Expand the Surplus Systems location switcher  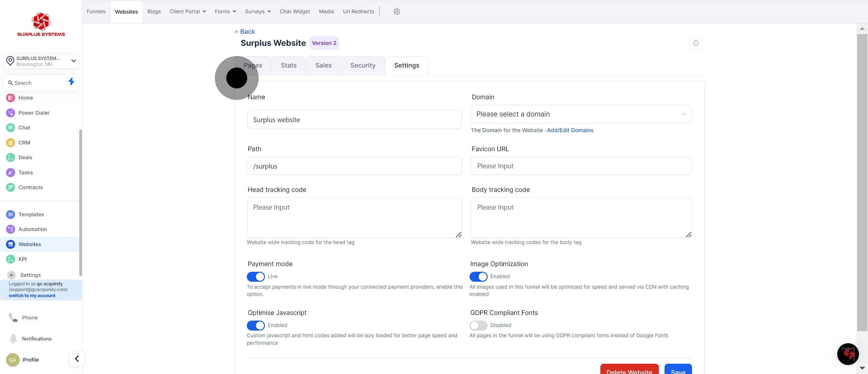pos(41,61)
